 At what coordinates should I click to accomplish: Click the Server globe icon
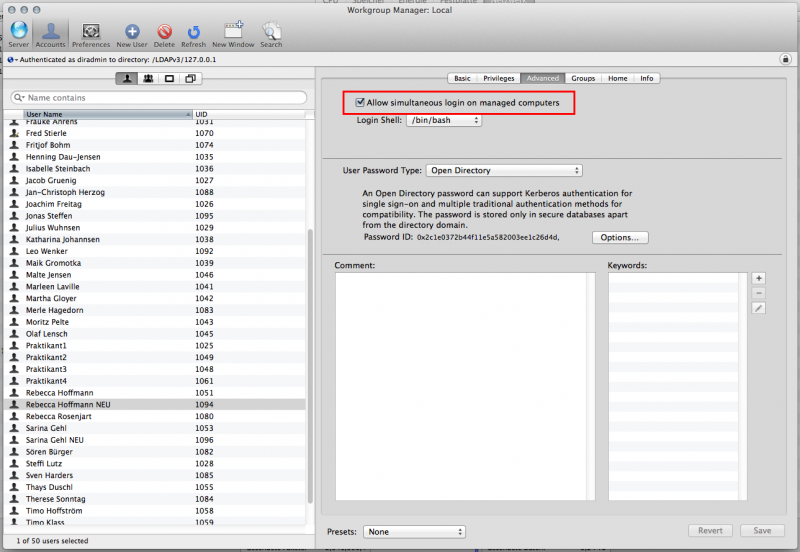click(18, 31)
